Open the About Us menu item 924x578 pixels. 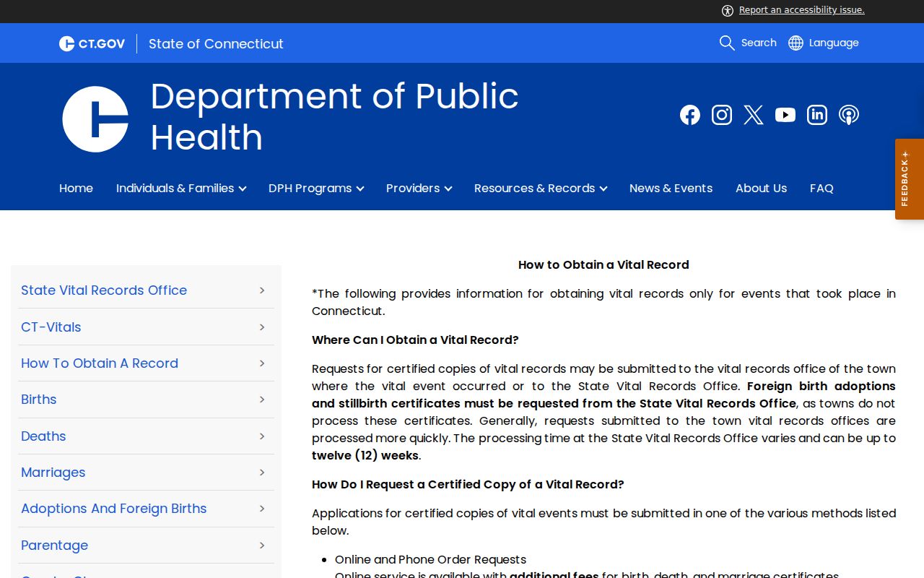click(x=761, y=188)
